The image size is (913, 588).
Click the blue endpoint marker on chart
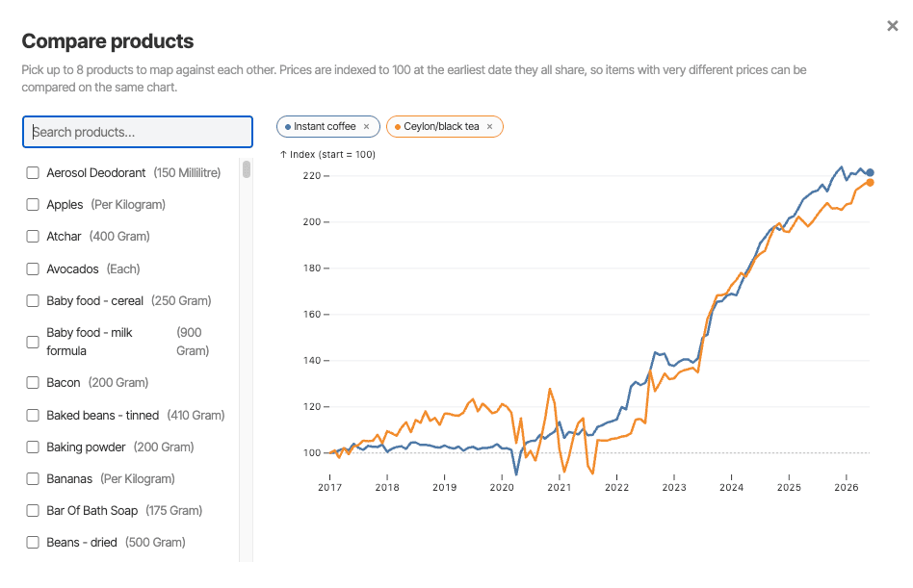(x=870, y=172)
